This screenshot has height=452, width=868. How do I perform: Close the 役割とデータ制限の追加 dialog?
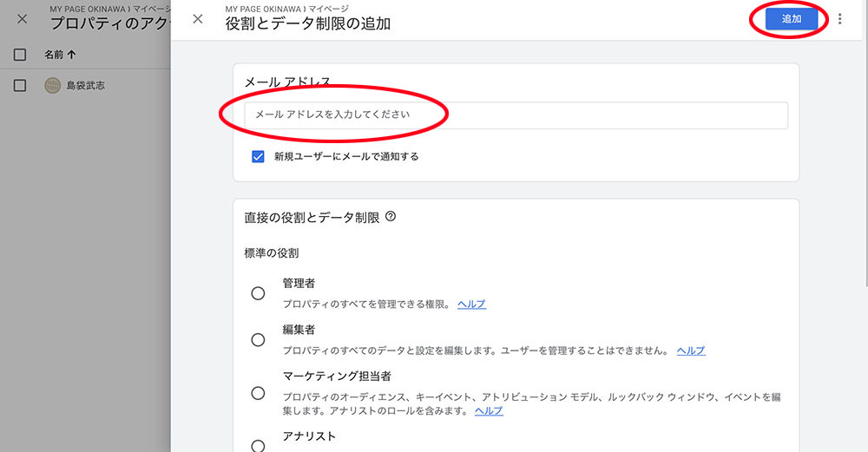(198, 19)
